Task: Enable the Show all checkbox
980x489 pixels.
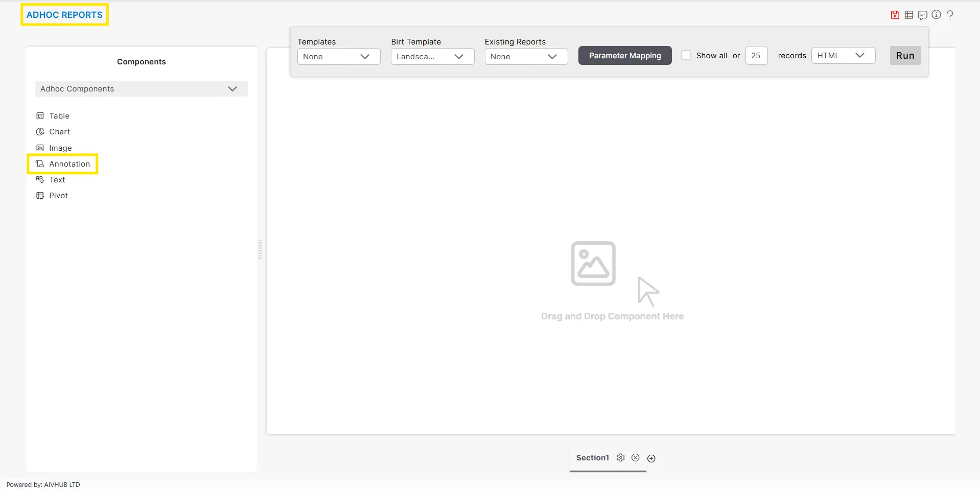Action: (x=686, y=55)
